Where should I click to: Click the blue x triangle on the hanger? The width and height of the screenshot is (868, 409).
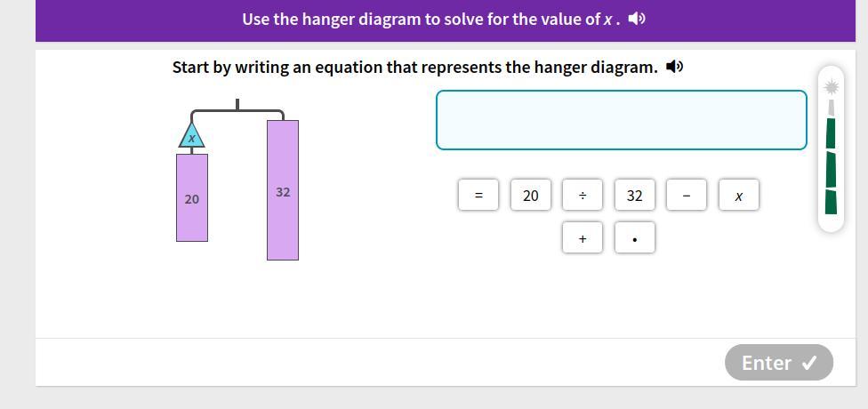click(192, 136)
